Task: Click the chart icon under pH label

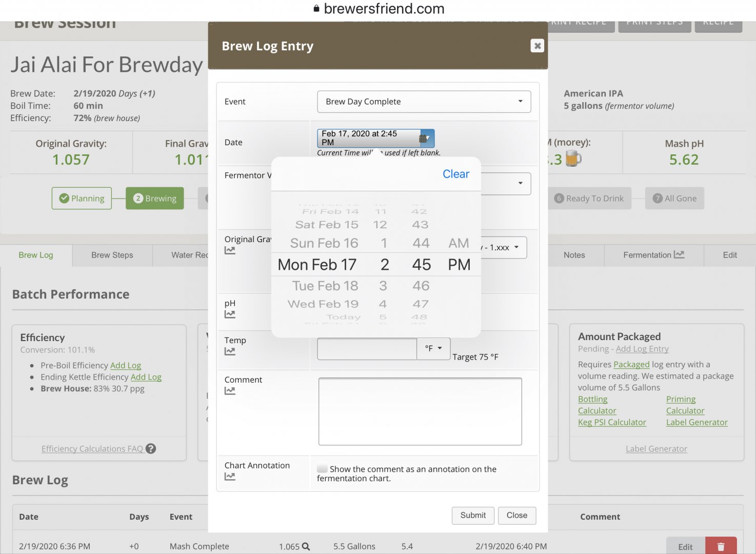Action: [x=230, y=314]
